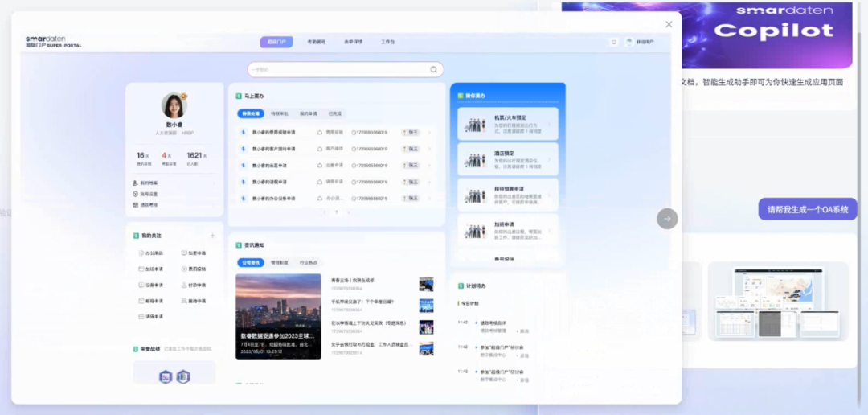The width and height of the screenshot is (868, 415).
Task: Open the 加班申请 shortcut icon
Action: click(141, 269)
